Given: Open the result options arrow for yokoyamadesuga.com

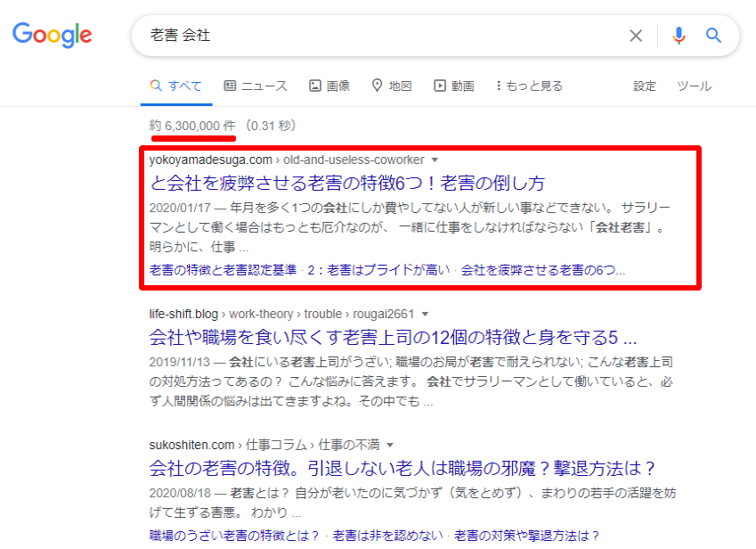Looking at the screenshot, I should coord(433,159).
